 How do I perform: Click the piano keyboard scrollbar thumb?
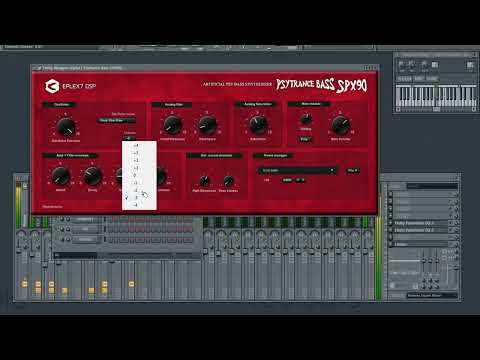pos(436,109)
